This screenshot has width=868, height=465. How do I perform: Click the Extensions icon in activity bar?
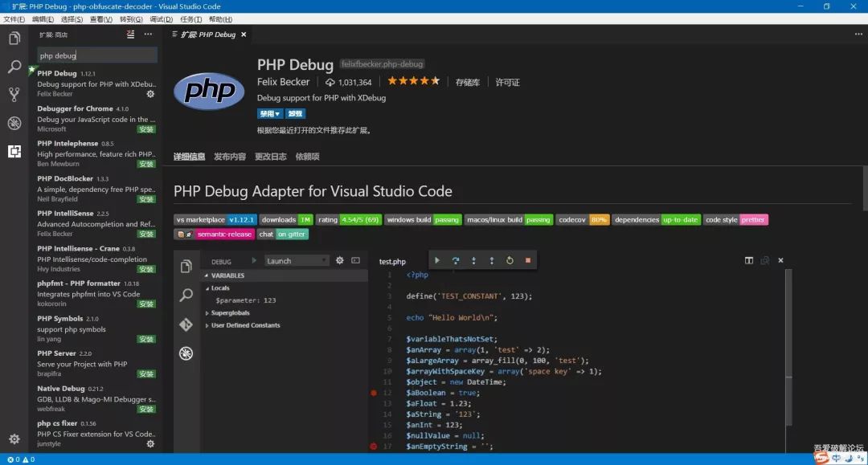pyautogui.click(x=14, y=151)
